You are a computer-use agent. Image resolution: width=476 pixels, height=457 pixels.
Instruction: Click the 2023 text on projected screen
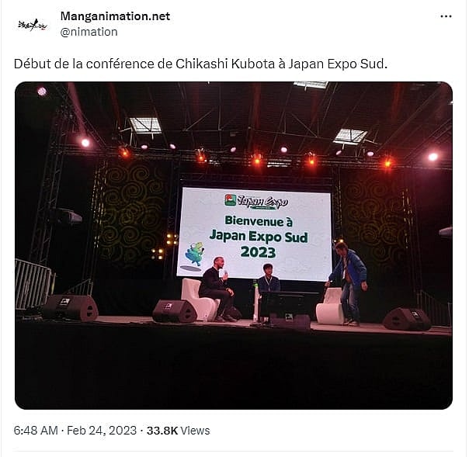click(259, 252)
